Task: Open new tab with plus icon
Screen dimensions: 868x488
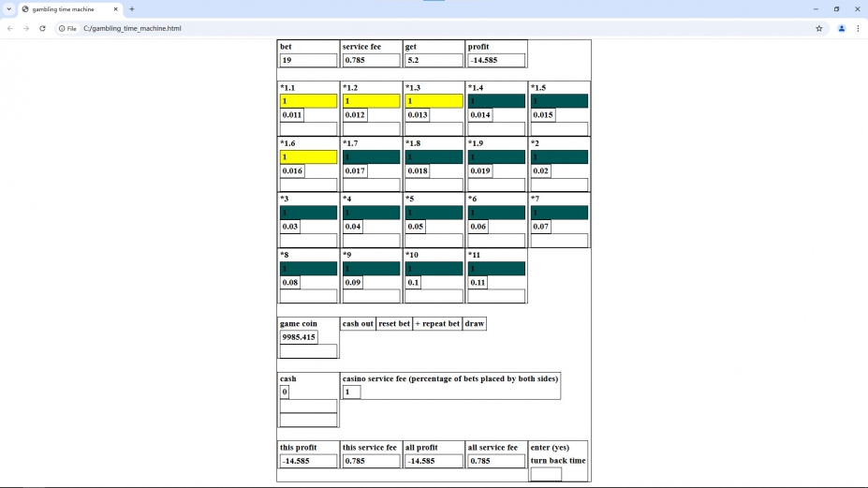Action: (132, 8)
